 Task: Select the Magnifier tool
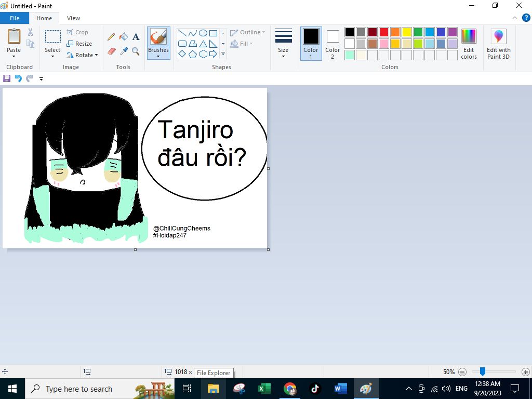click(136, 51)
